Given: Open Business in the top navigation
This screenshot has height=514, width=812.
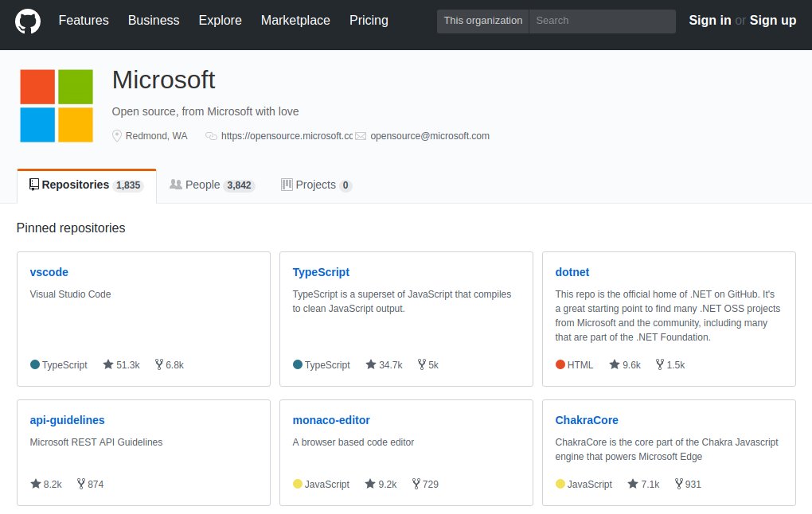Looking at the screenshot, I should click(154, 20).
